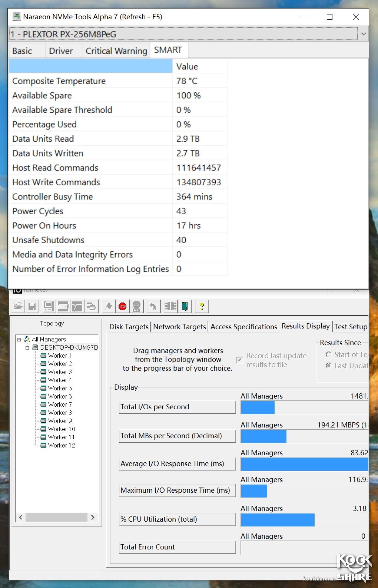
Task: Click Topology scrollbar left arrow
Action: 20,517
